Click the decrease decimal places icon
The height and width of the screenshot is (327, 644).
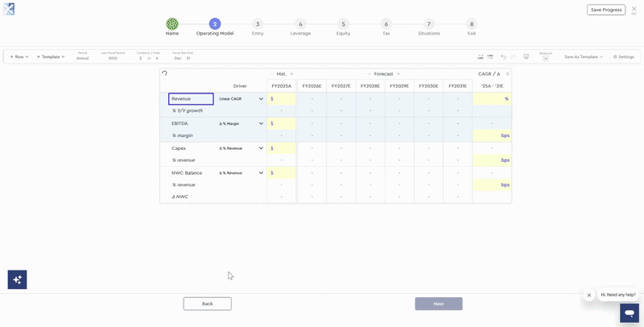coord(481,57)
